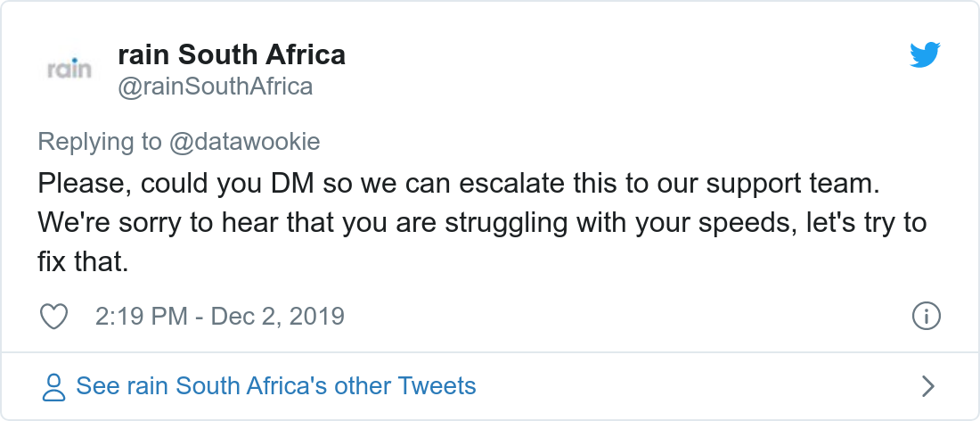Click the @rainSouthAfrica handle

point(215,87)
